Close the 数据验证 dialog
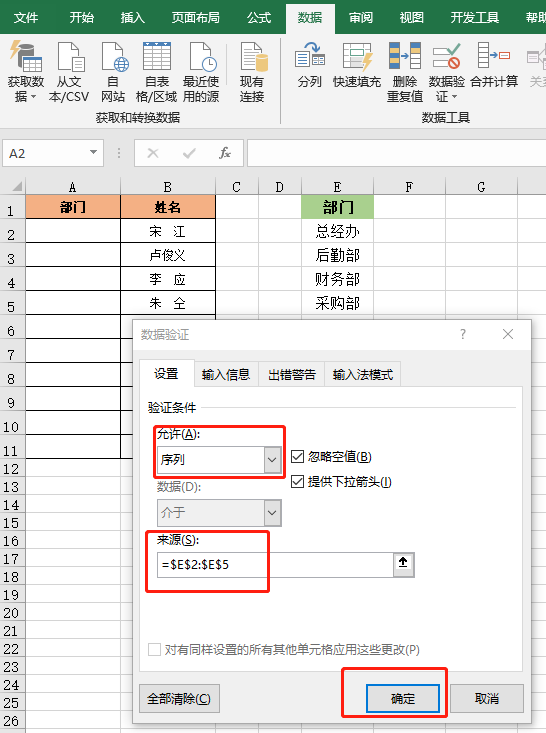Viewport: 546px width, 733px height. coord(508,334)
